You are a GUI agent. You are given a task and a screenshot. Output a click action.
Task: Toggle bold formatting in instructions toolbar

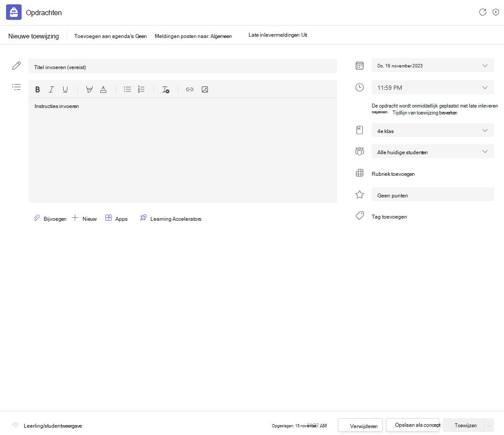(38, 89)
